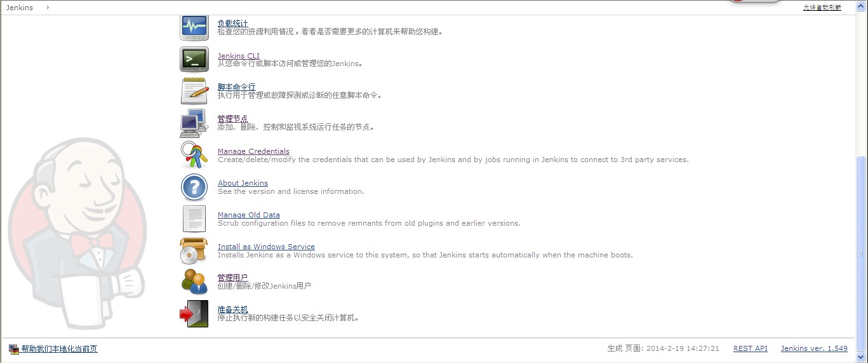Click the 从您命令行或脚本访问 description text
Screen dimensions: 868x363
pos(291,64)
